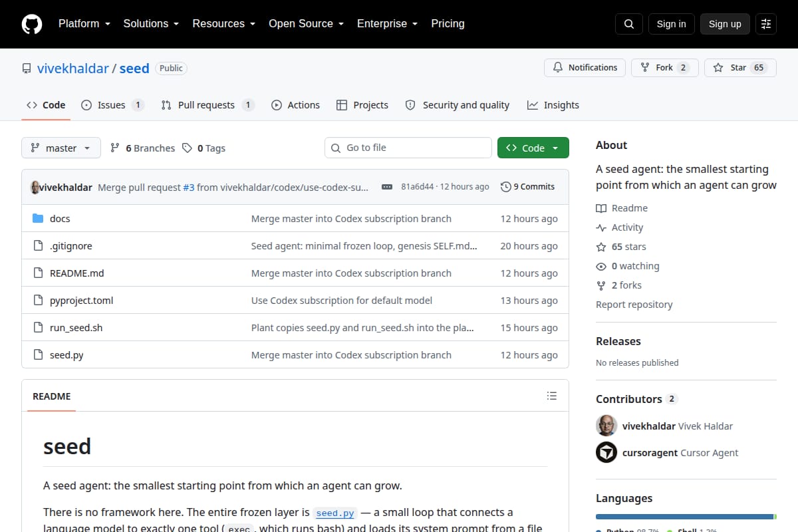The image size is (798, 532).
Task: Switch to the Code tab
Action: click(x=46, y=105)
